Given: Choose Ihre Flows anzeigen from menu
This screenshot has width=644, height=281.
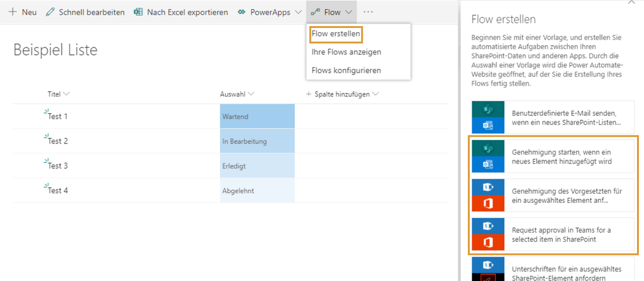Looking at the screenshot, I should (346, 52).
